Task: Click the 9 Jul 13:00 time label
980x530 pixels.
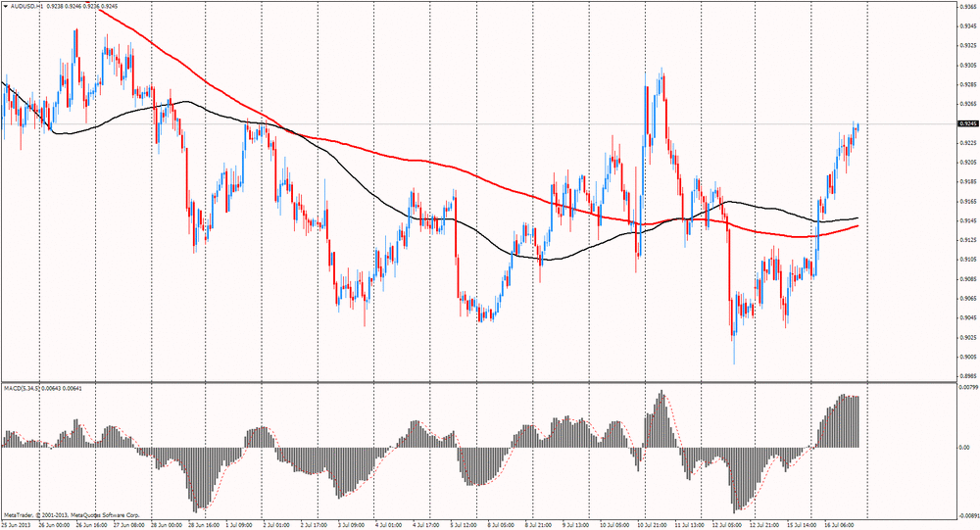Action: (577, 526)
